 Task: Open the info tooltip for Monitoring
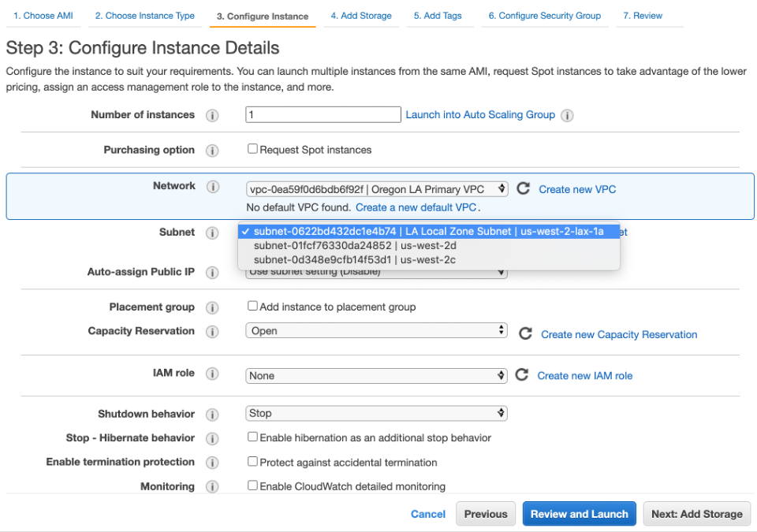[212, 486]
